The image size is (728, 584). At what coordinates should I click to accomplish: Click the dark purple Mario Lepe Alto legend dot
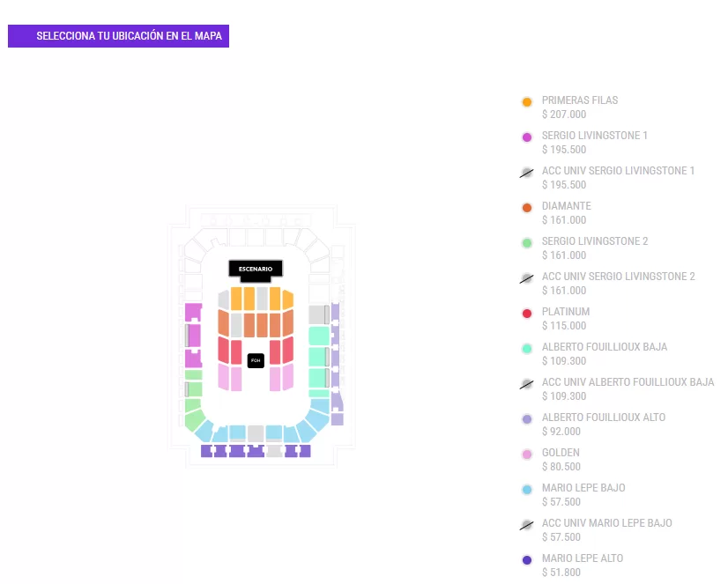click(527, 560)
